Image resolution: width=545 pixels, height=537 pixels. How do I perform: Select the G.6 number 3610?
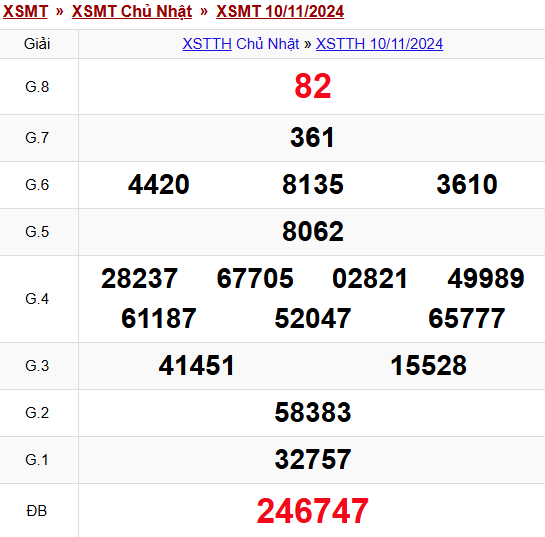tap(467, 185)
